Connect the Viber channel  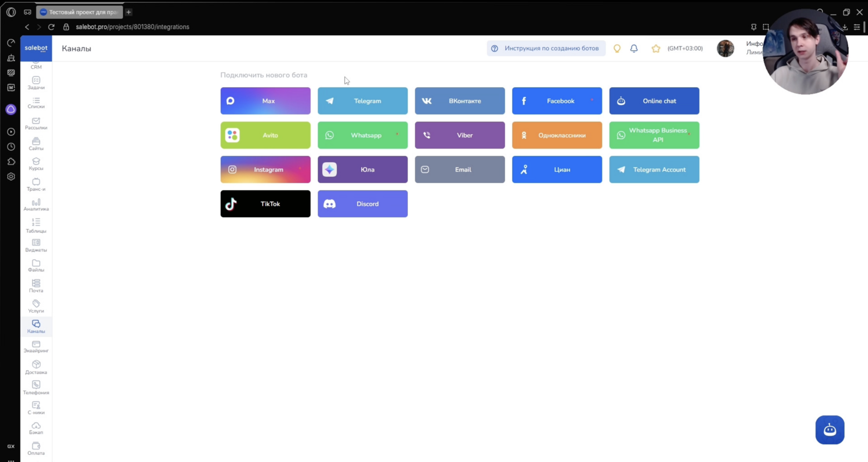(x=460, y=135)
